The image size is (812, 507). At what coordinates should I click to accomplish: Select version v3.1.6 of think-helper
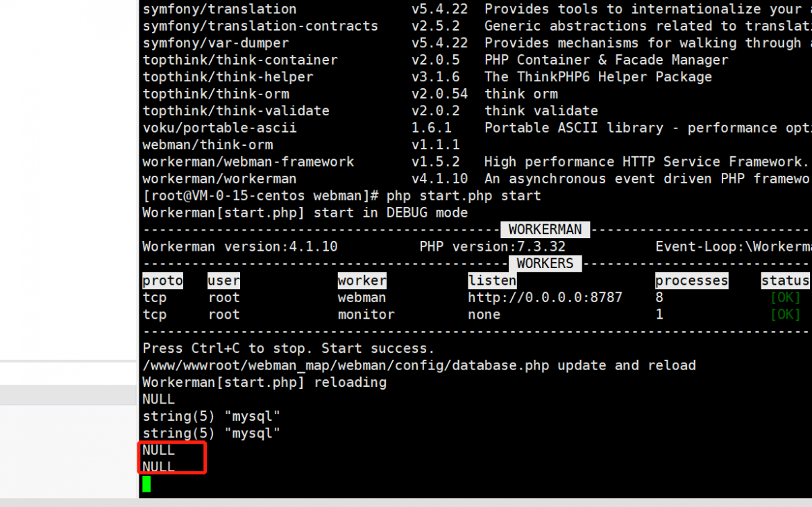tap(436, 77)
